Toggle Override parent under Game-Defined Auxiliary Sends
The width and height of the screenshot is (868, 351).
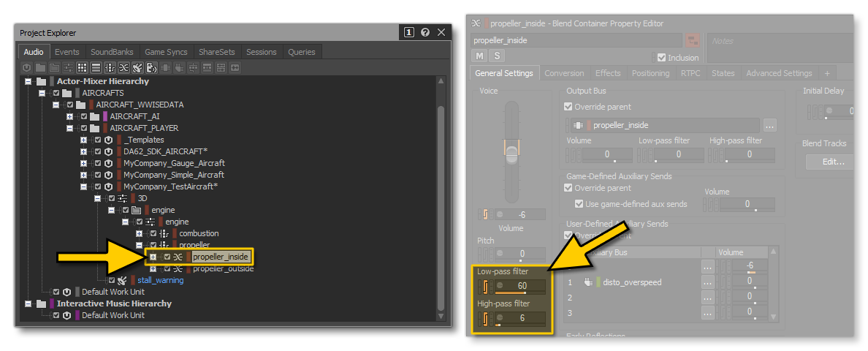click(568, 188)
